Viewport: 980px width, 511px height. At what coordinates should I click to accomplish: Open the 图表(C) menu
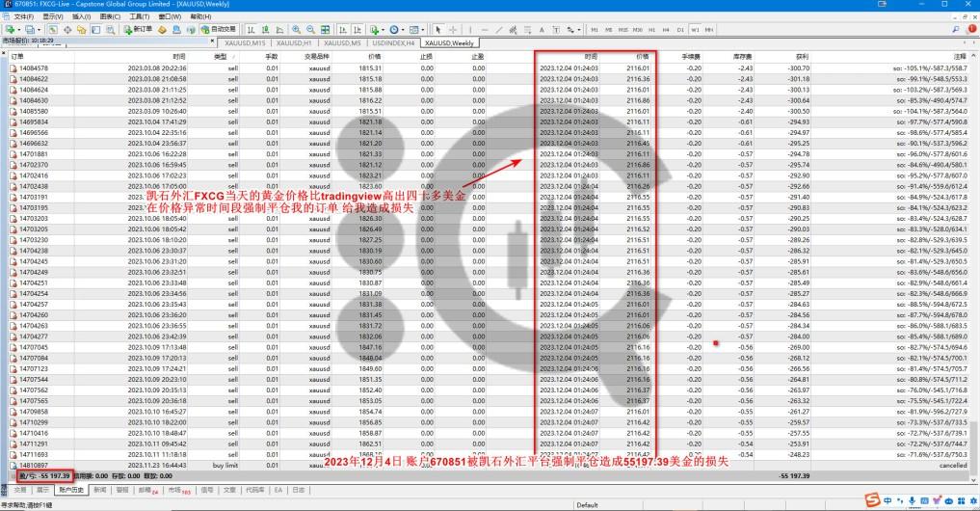tap(110, 16)
